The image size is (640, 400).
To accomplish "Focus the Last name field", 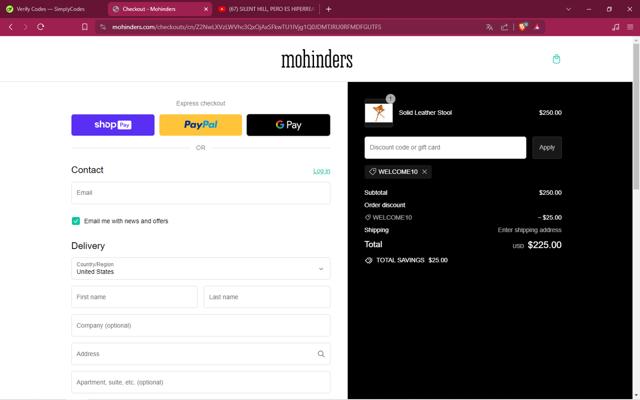I will [x=267, y=297].
